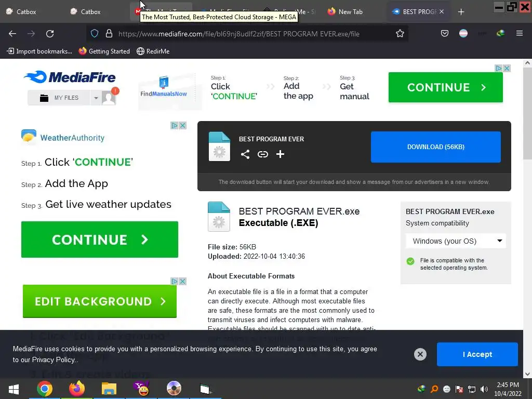532x399 pixels.
Task: Expand the arrow beside MY FILES
Action: tap(96, 98)
